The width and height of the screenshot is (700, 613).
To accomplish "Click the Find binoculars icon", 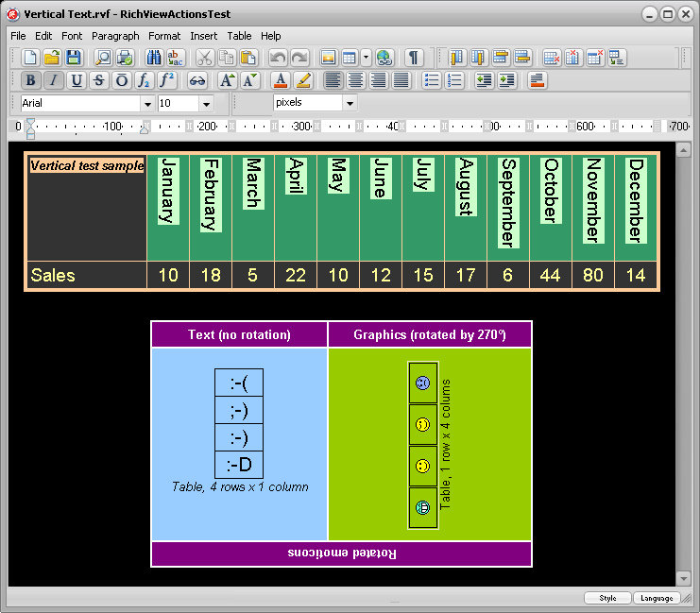I will pyautogui.click(x=154, y=59).
